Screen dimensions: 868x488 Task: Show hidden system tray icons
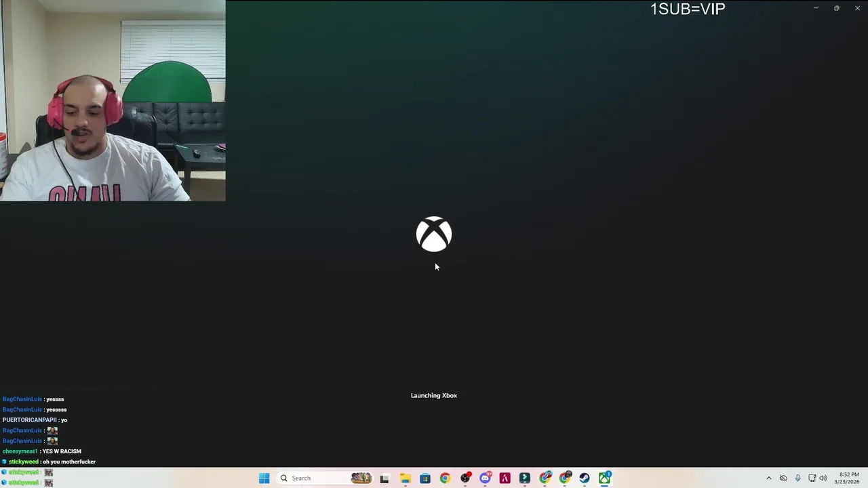[768, 478]
